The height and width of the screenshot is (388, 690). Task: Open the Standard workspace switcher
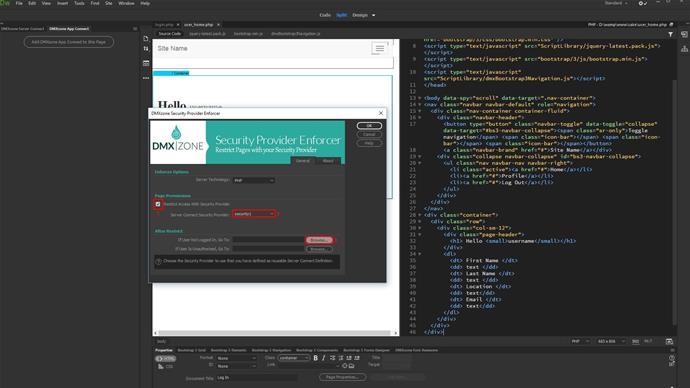616,3
